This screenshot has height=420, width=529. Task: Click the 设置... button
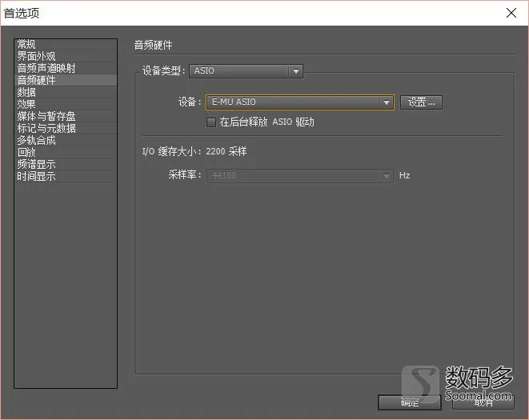click(x=421, y=102)
